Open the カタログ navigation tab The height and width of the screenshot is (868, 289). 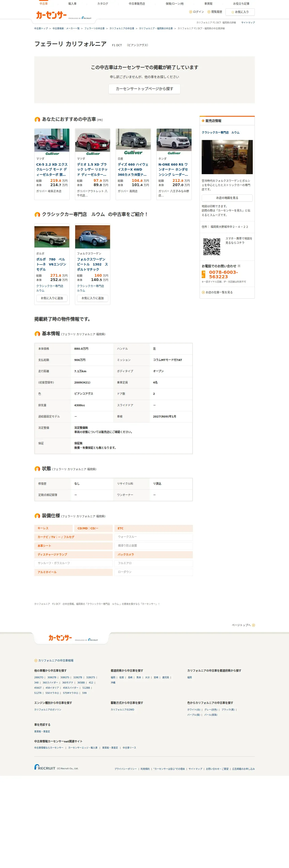[x=103, y=4]
